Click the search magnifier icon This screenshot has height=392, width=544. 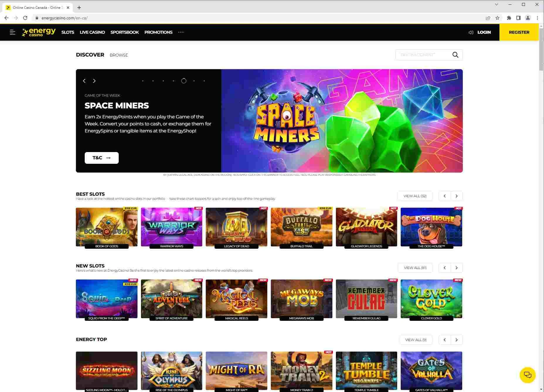click(x=455, y=55)
